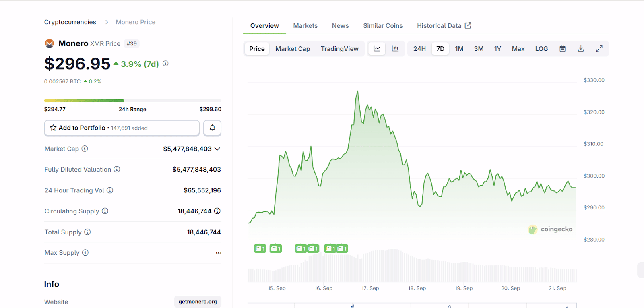Select the 1Y time range option
Viewport: 644px width, 308px height.
pyautogui.click(x=497, y=49)
